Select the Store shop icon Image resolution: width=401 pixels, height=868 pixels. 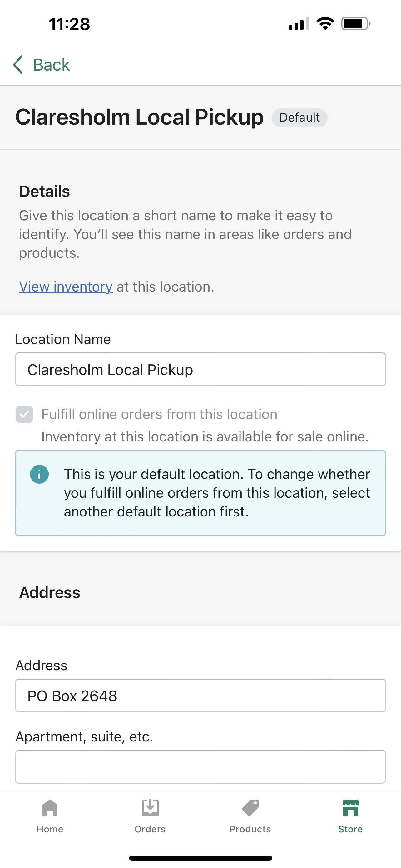click(x=350, y=808)
